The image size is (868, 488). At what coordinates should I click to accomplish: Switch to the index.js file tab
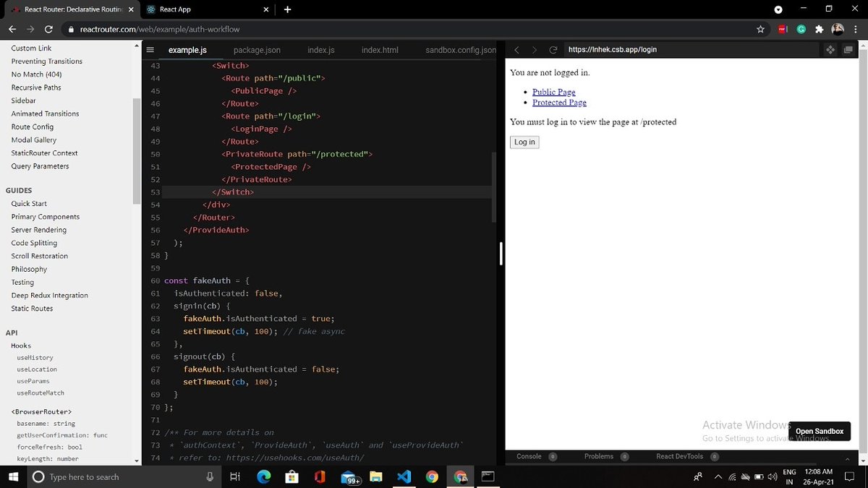pyautogui.click(x=321, y=50)
